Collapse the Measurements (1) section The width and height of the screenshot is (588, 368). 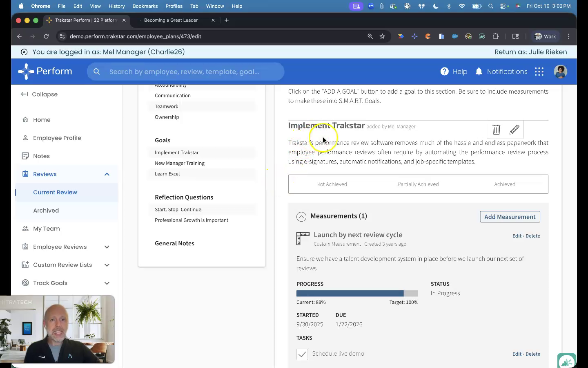click(x=301, y=217)
